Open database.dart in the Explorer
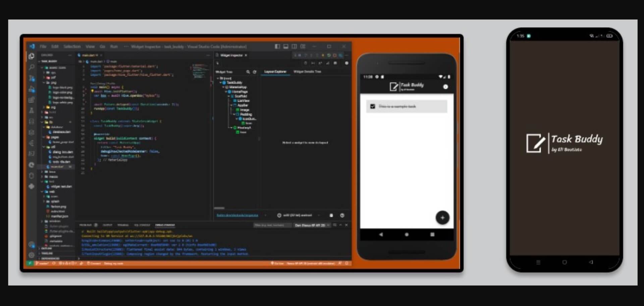 click(x=62, y=132)
